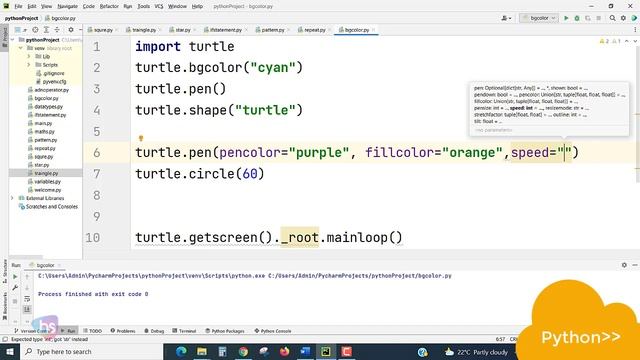Open the Debug tool window
This screenshot has width=640, height=360.
click(154, 331)
